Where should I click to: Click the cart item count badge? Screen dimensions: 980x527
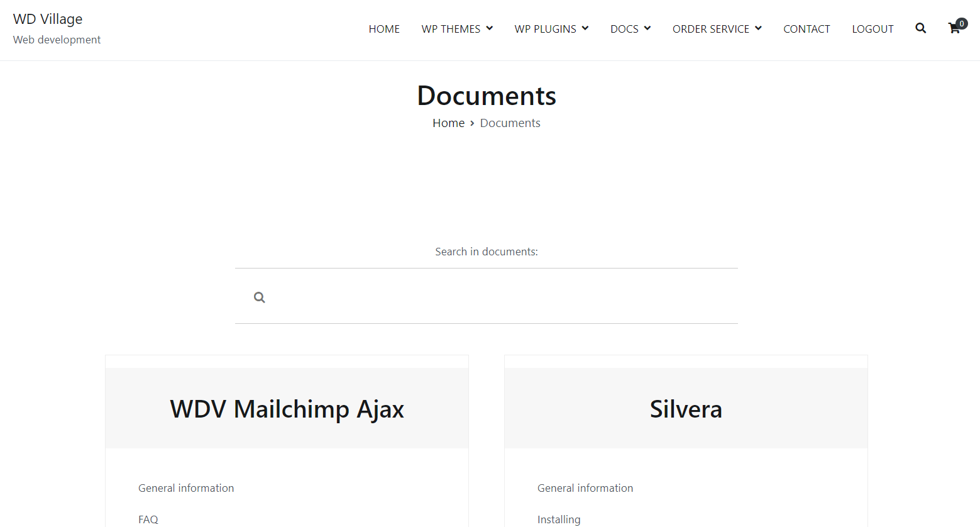tap(962, 23)
